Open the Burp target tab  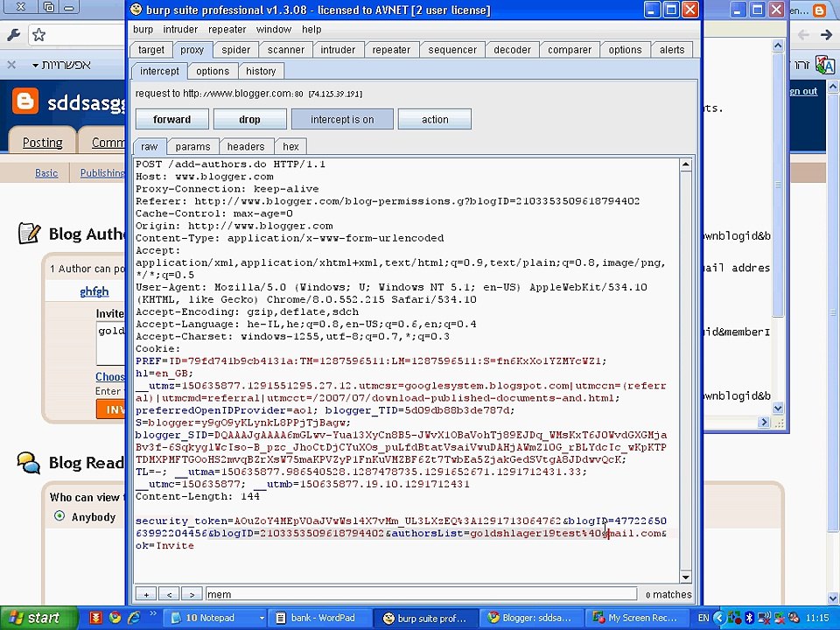click(151, 50)
